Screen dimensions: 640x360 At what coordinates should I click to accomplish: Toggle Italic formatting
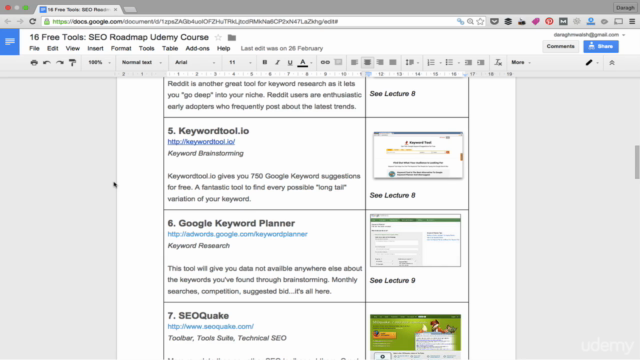pyautogui.click(x=277, y=62)
